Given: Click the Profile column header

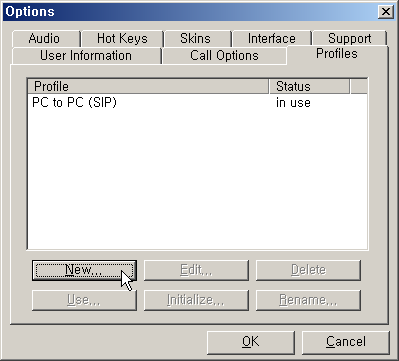Looking at the screenshot, I should click(148, 86).
